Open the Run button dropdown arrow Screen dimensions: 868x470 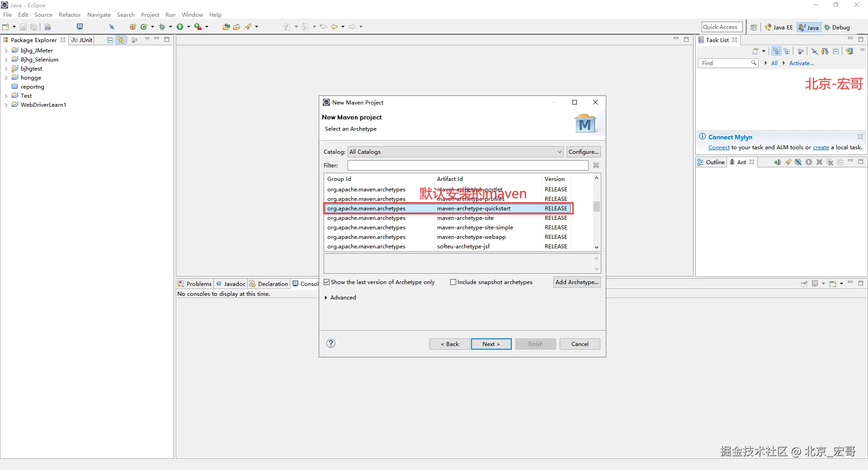(189, 27)
